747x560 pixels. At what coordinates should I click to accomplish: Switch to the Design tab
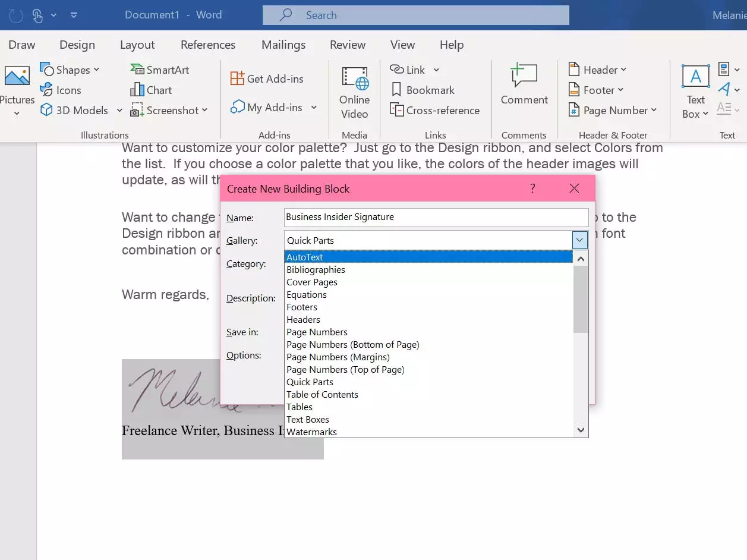click(77, 45)
